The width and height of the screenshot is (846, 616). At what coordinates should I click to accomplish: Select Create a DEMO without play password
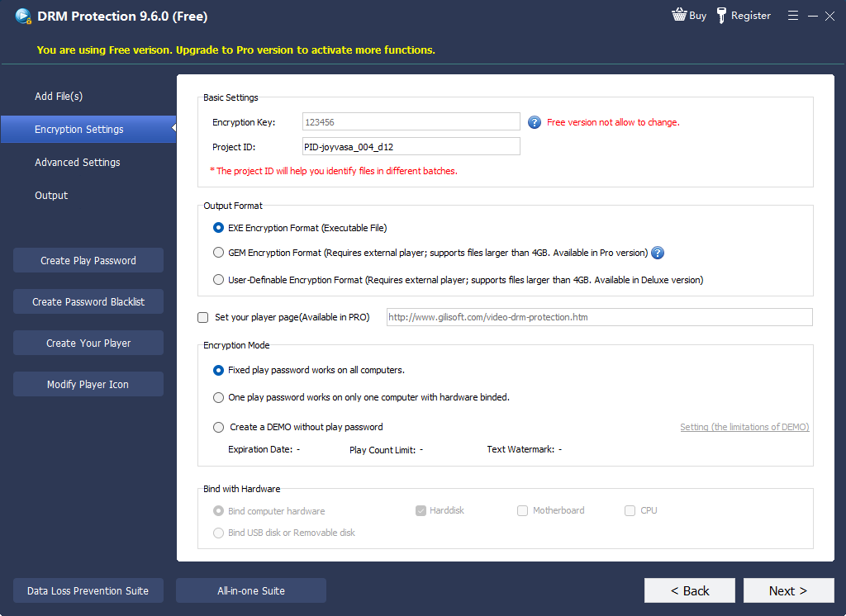tap(218, 427)
